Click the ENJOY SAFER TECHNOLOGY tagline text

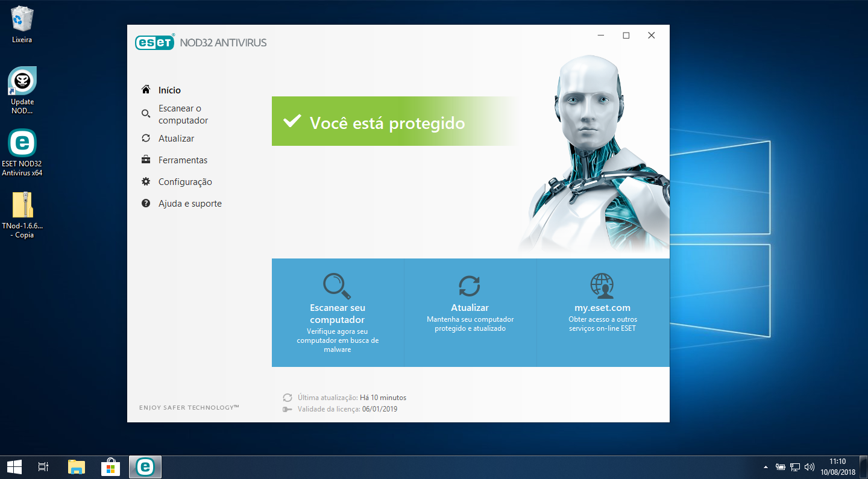189,408
